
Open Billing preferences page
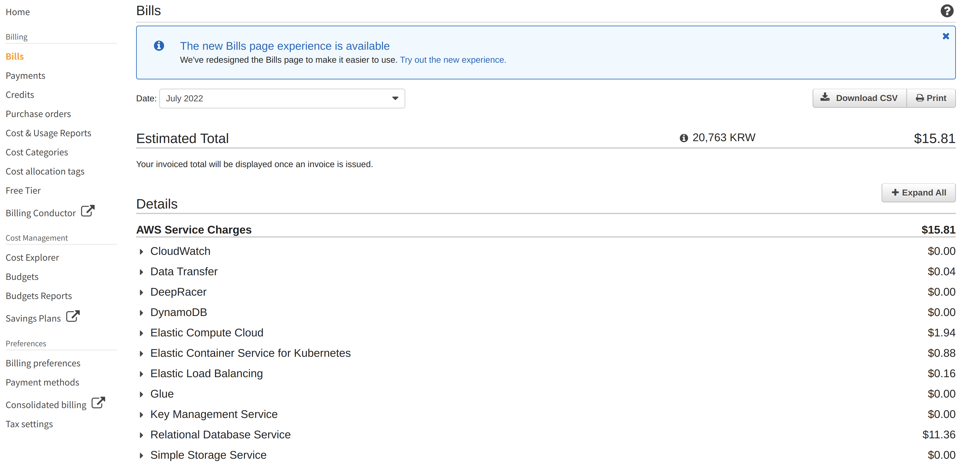coord(43,363)
